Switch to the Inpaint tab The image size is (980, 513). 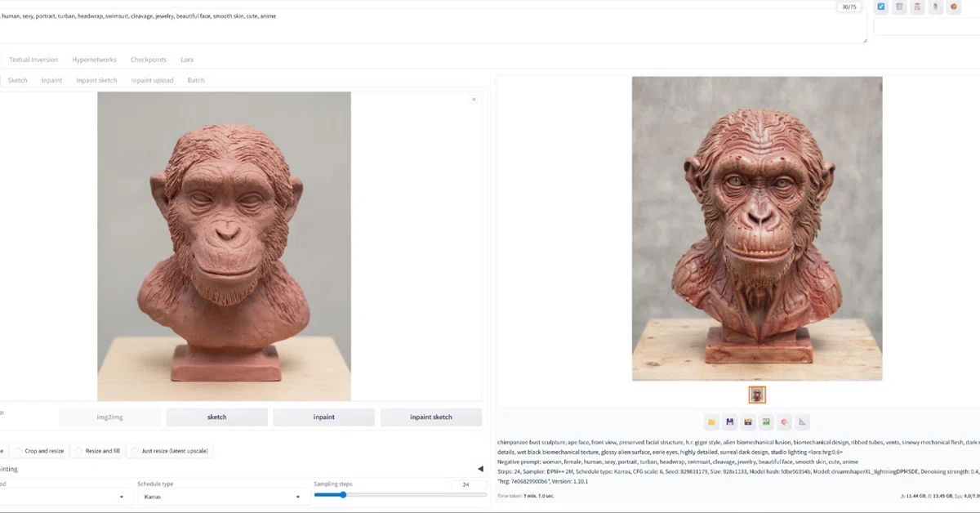coord(51,80)
